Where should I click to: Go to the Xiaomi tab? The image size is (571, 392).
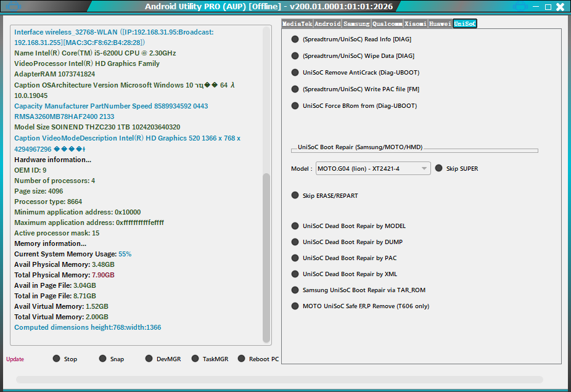point(416,23)
